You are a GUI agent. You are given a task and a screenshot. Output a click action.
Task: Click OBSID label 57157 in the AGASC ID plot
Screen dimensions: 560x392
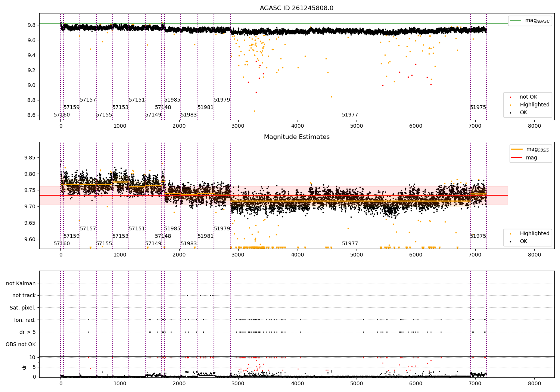pyautogui.click(x=88, y=100)
